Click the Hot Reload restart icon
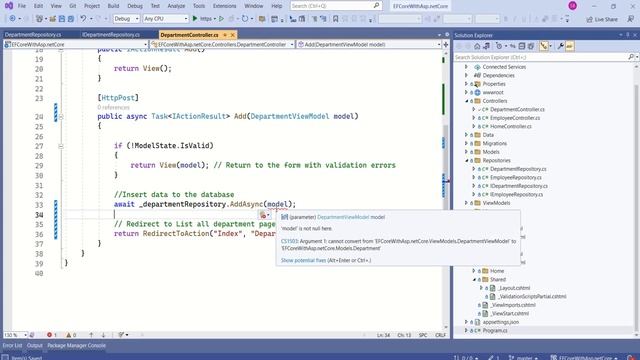Viewport: 640px width, 360px height. 244,19
